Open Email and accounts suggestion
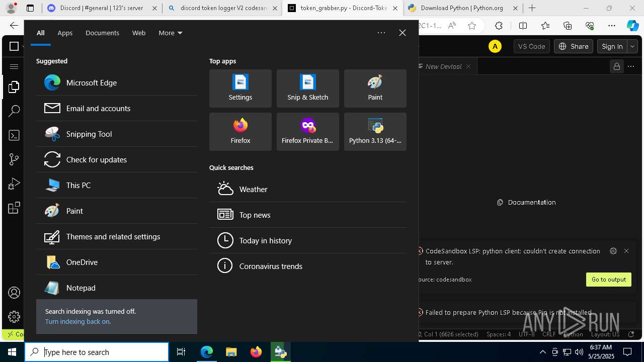 coord(117,108)
